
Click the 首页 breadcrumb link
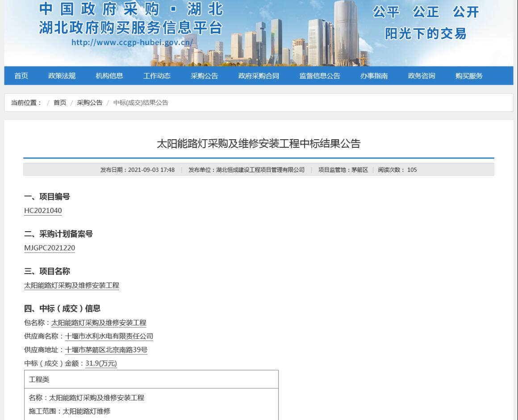[60, 103]
